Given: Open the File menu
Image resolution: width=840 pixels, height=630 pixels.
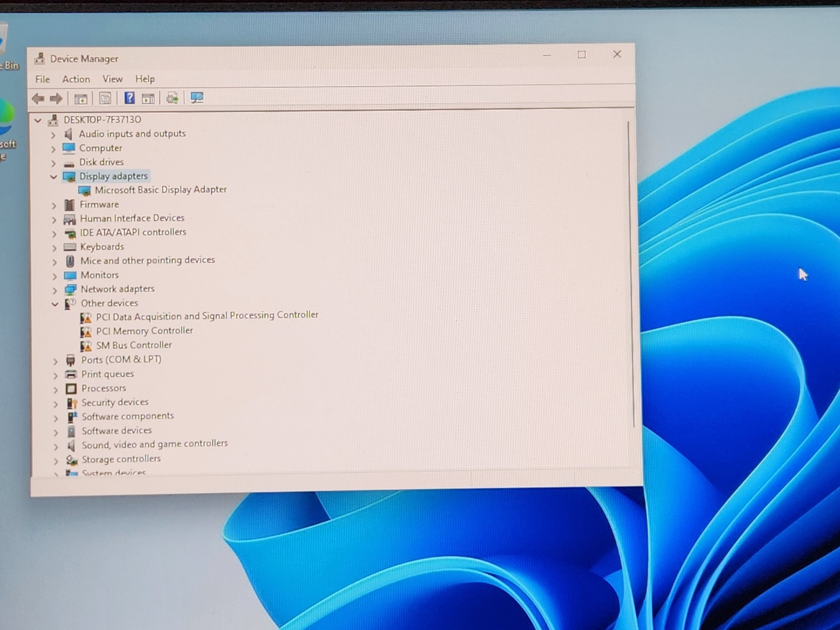Looking at the screenshot, I should click(43, 79).
